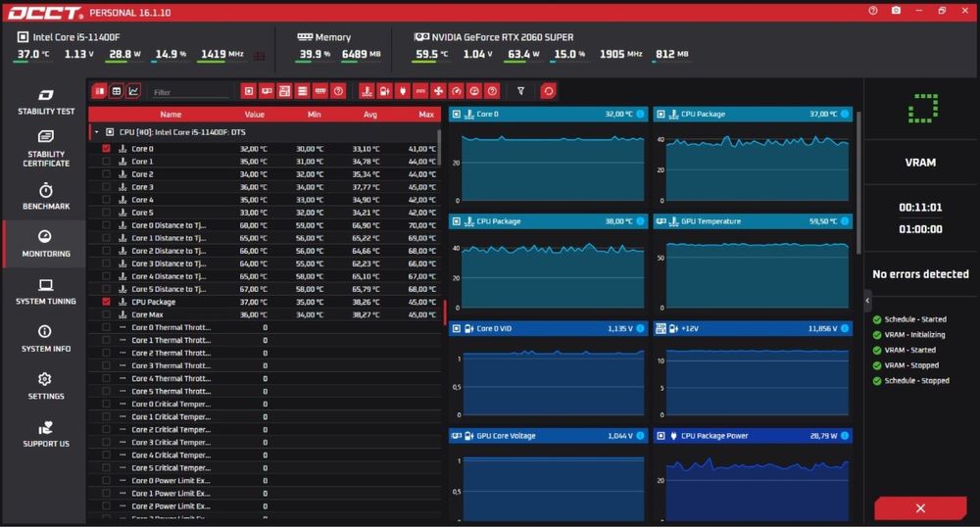Toggle motherboard sensors filter icon

point(284,91)
